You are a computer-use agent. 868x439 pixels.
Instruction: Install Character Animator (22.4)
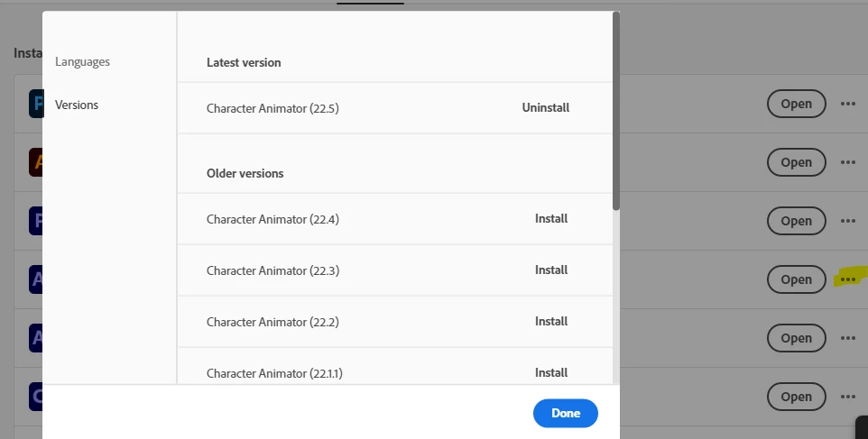click(550, 219)
